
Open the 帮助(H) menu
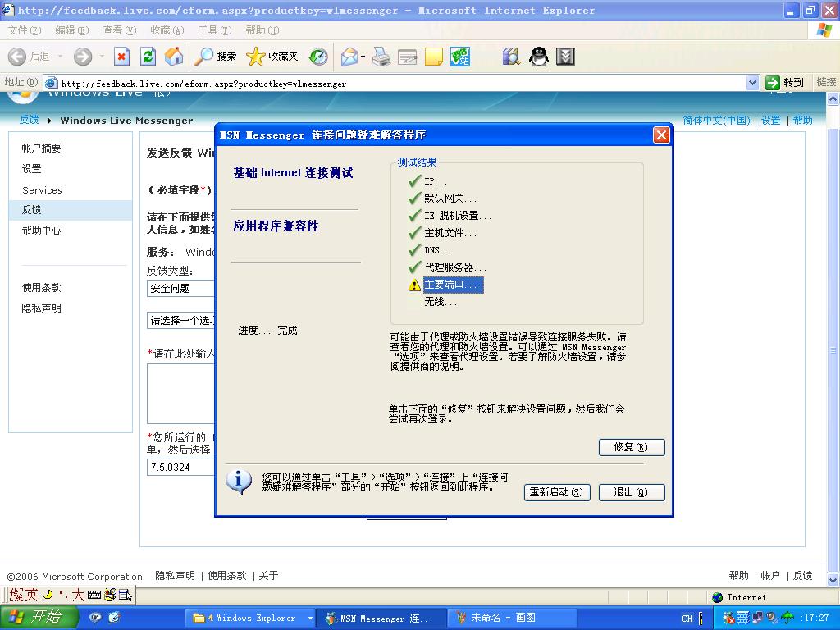(x=262, y=30)
